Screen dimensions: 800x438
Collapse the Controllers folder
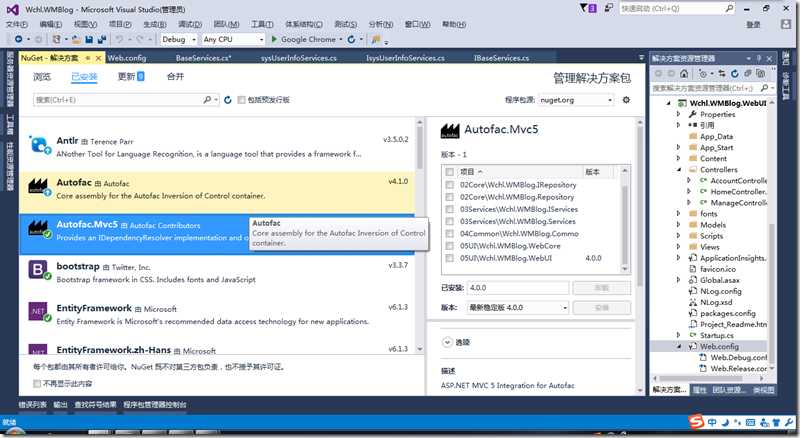(679, 169)
